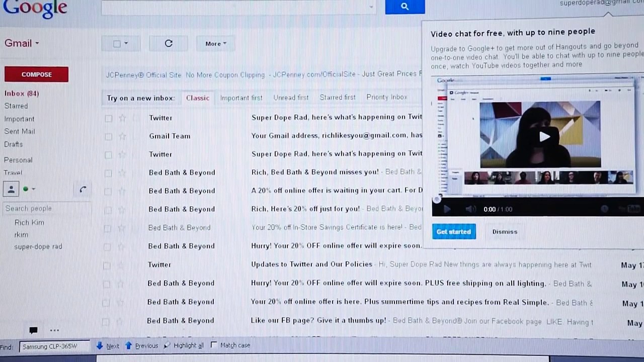The height and width of the screenshot is (362, 644).
Task: Open the 'Your Gmail address, richlikesyou' email
Action: coord(337,136)
